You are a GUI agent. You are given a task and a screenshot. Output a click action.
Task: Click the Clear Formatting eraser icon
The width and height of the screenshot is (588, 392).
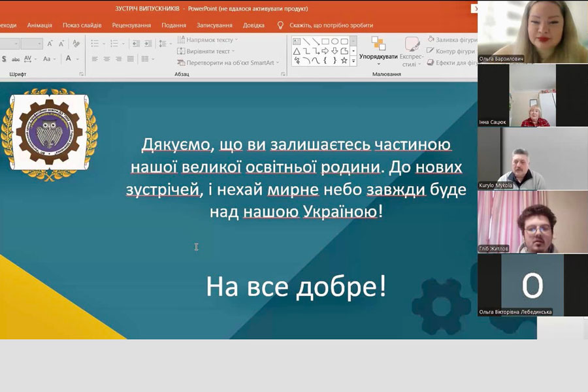76,44
